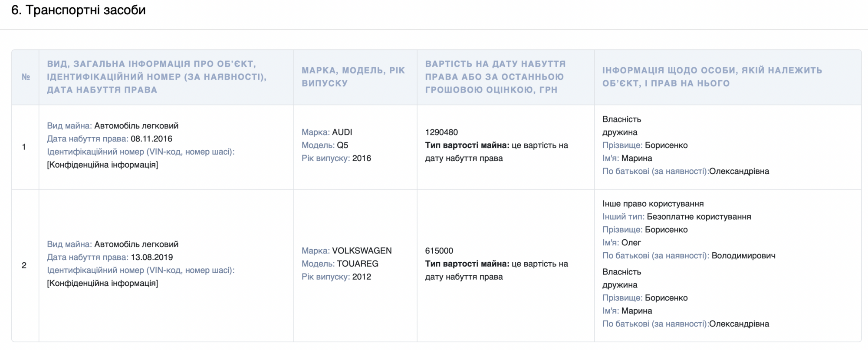Click model 'Q5' in the first row
Screen dimensions: 868x350
tap(342, 145)
